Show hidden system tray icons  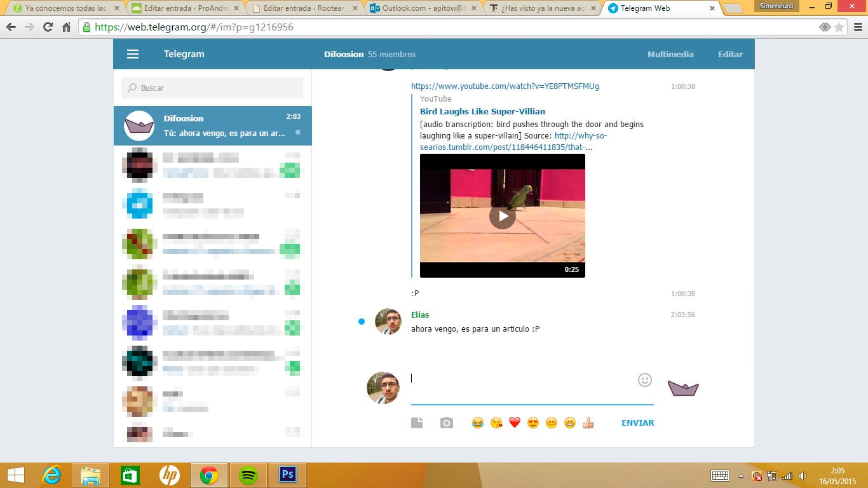pos(741,475)
